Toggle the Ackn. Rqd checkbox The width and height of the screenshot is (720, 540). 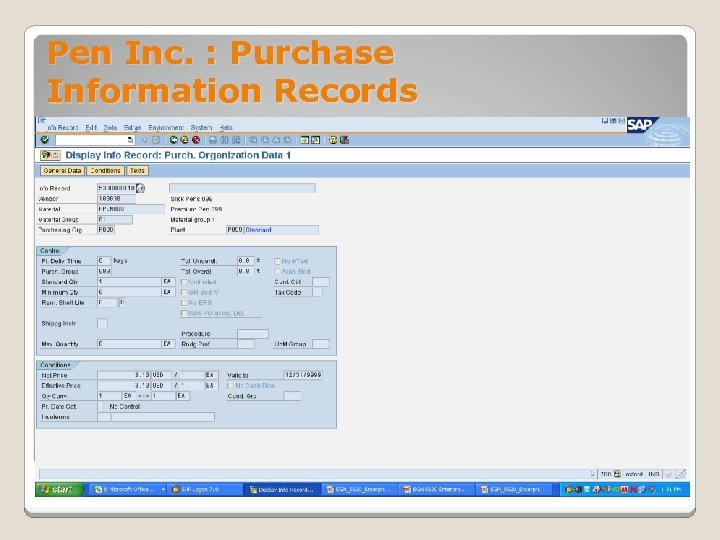tap(277, 272)
